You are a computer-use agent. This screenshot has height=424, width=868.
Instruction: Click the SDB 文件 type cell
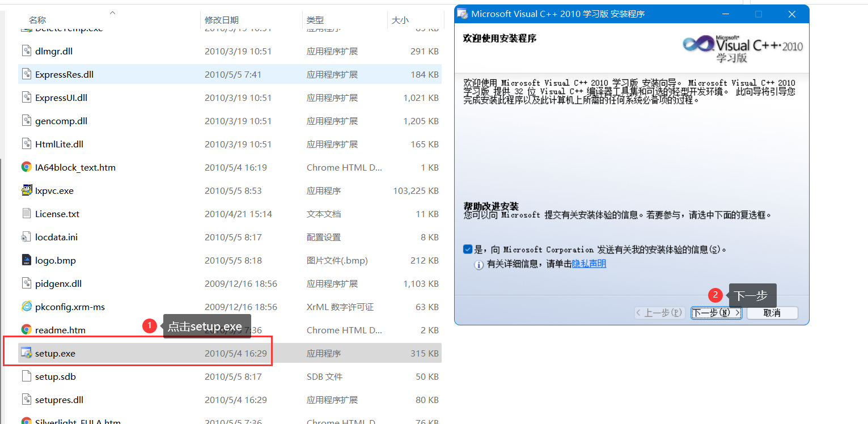[324, 376]
